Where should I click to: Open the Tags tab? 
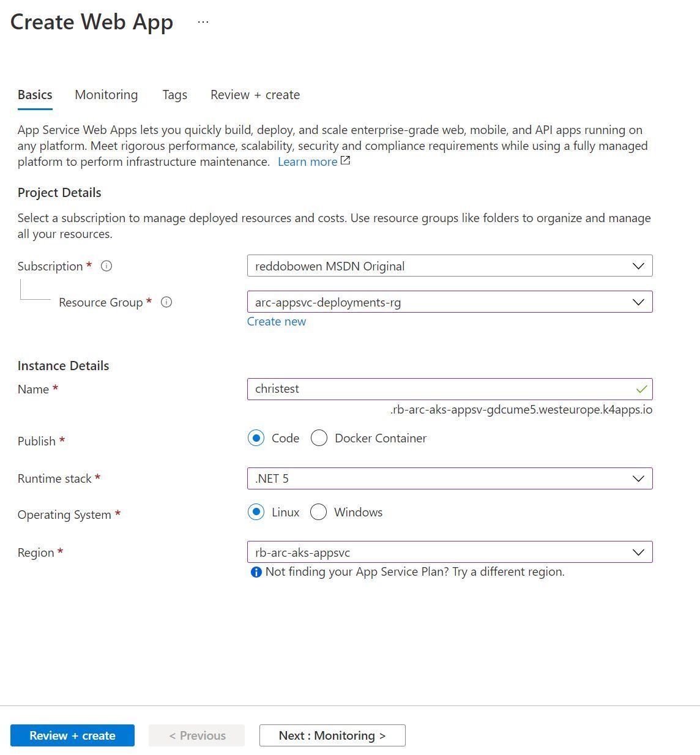pos(175,95)
